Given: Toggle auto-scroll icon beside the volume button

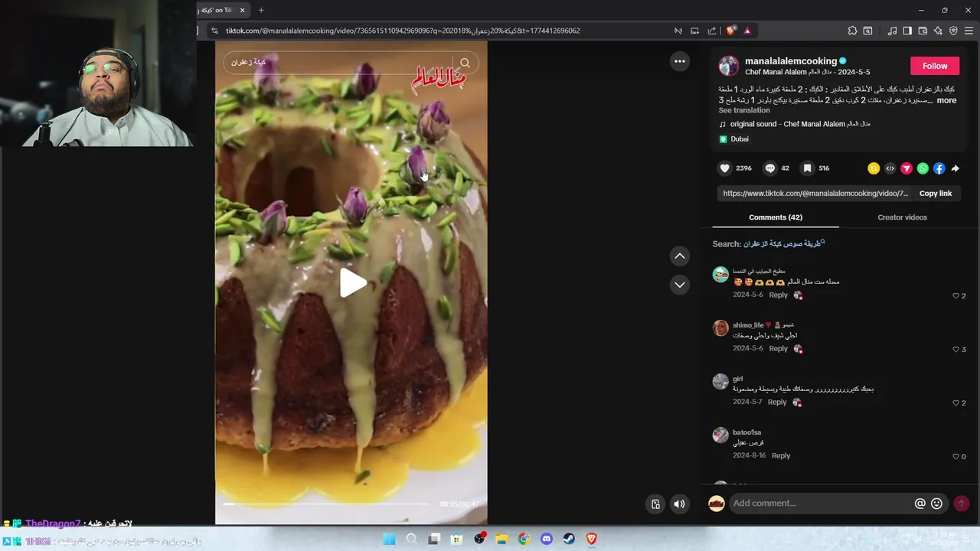Looking at the screenshot, I should click(655, 504).
